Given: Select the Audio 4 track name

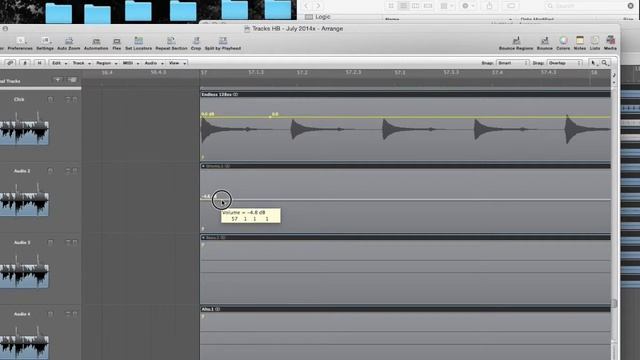Looking at the screenshot, I should [x=22, y=314].
